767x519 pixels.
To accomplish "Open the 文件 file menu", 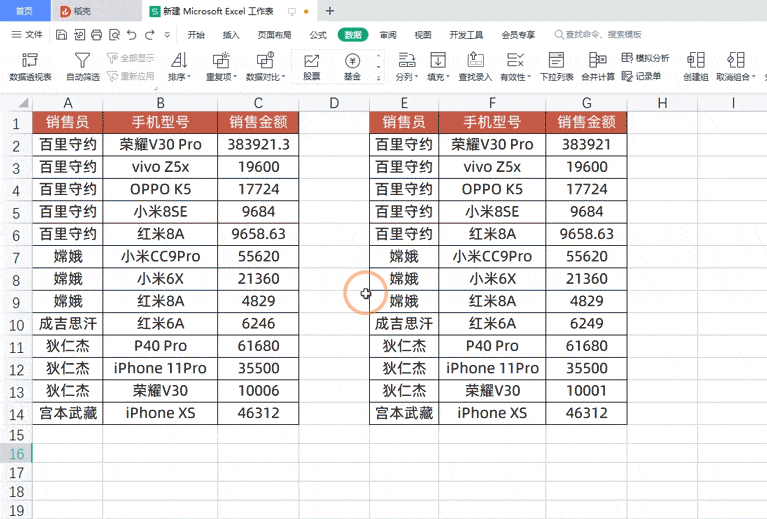I will pos(27,35).
